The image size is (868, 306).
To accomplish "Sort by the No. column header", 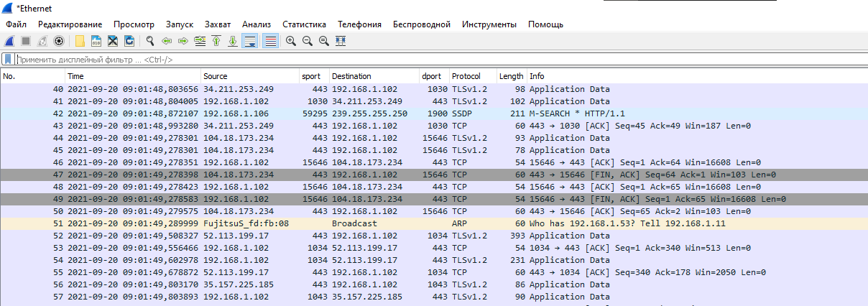I will coord(32,76).
